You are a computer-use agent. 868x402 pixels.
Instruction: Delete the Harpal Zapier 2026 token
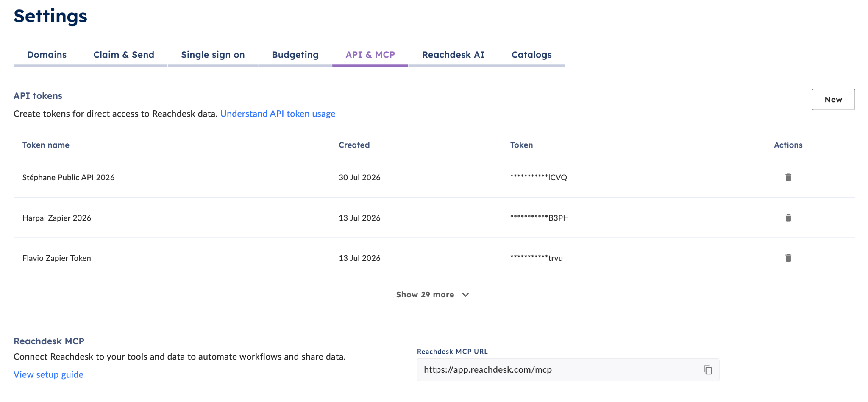tap(788, 218)
